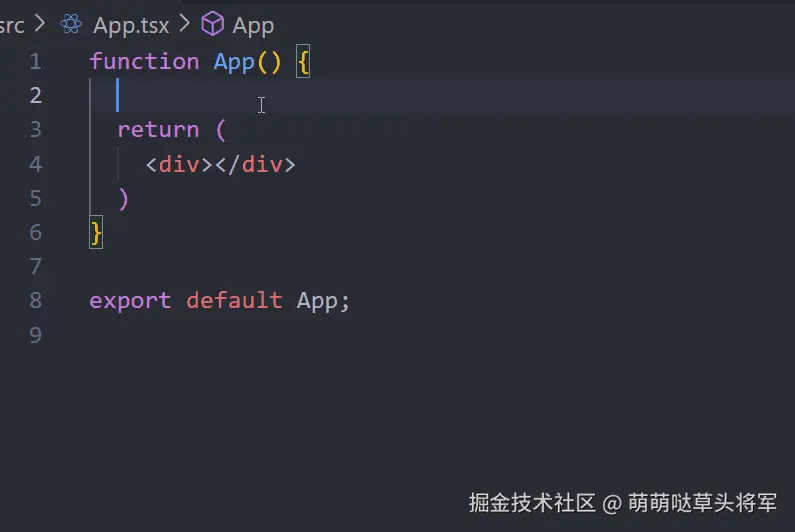This screenshot has width=795, height=532.
Task: Click the default keyword on line 8
Action: (234, 300)
